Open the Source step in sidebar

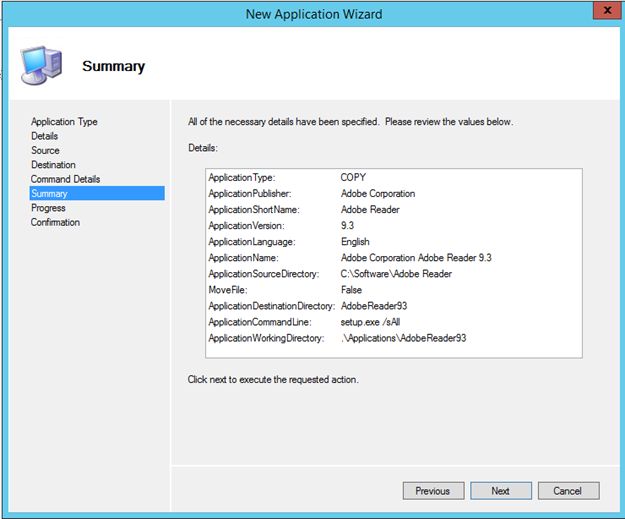45,150
